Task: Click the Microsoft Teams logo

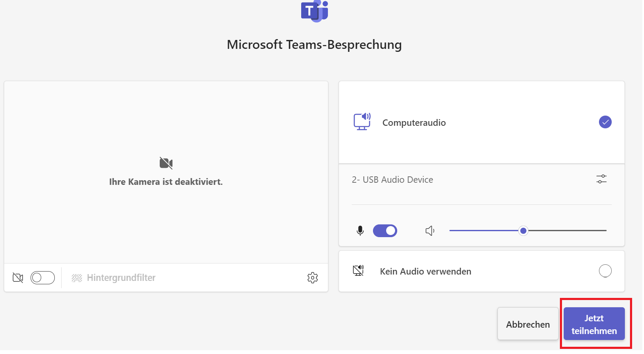Action: (314, 11)
